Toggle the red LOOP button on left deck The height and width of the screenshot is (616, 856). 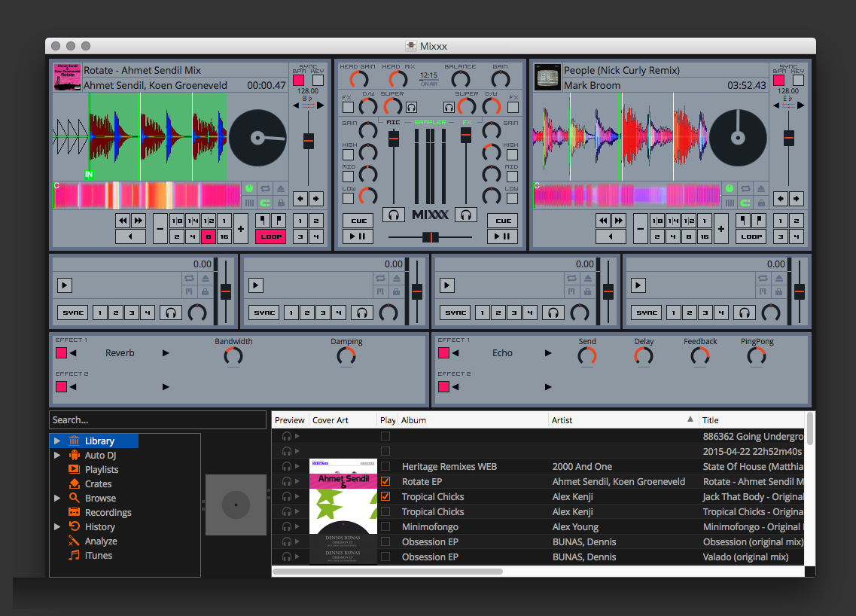[270, 236]
